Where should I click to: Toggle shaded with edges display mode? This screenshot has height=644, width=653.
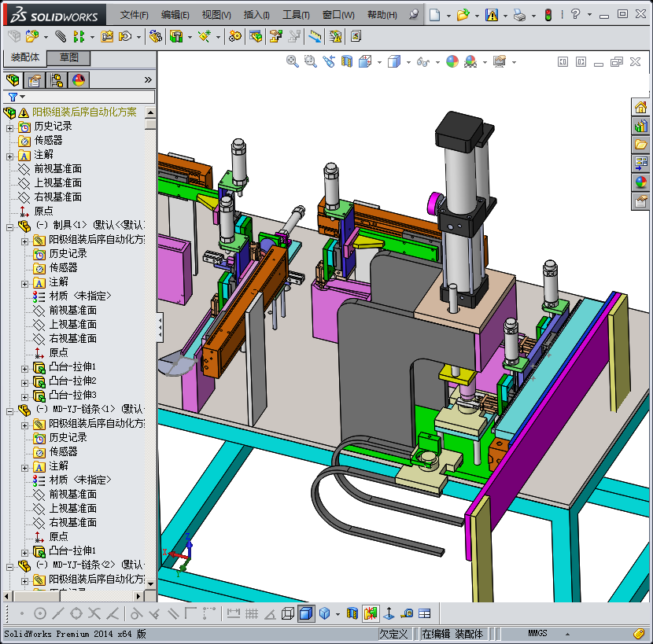click(x=306, y=613)
